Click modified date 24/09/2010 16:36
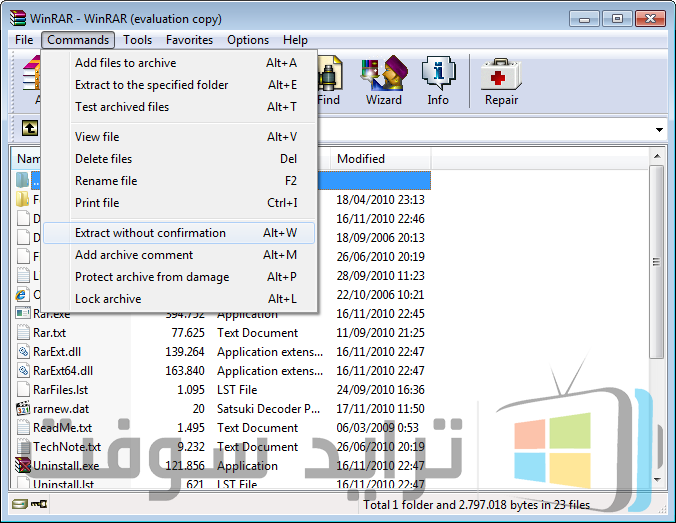 pyautogui.click(x=380, y=389)
